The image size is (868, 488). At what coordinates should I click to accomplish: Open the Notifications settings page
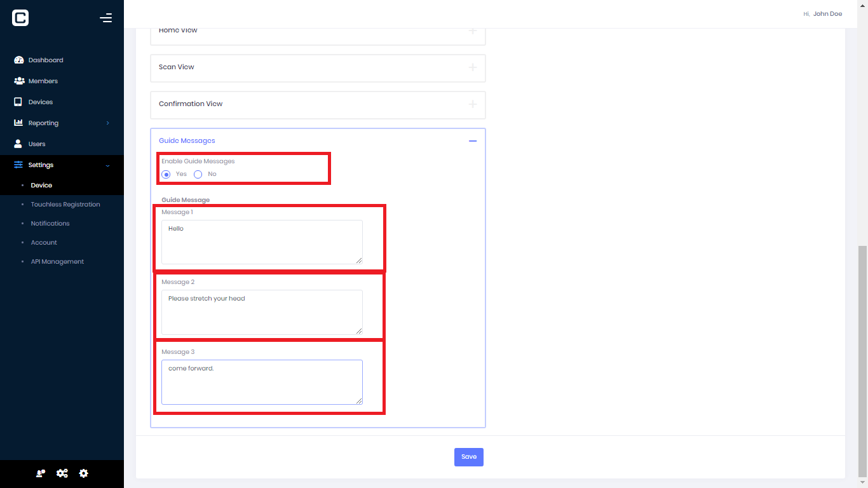pyautogui.click(x=50, y=223)
